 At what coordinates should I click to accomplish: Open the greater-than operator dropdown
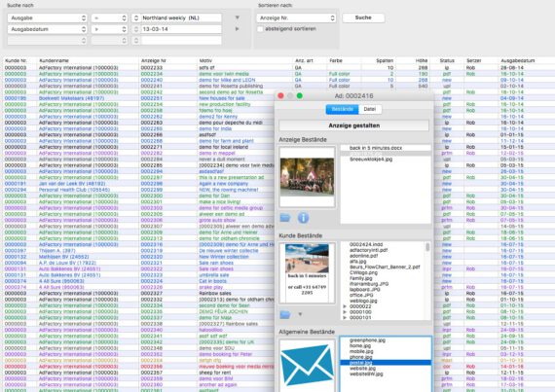tap(109, 29)
